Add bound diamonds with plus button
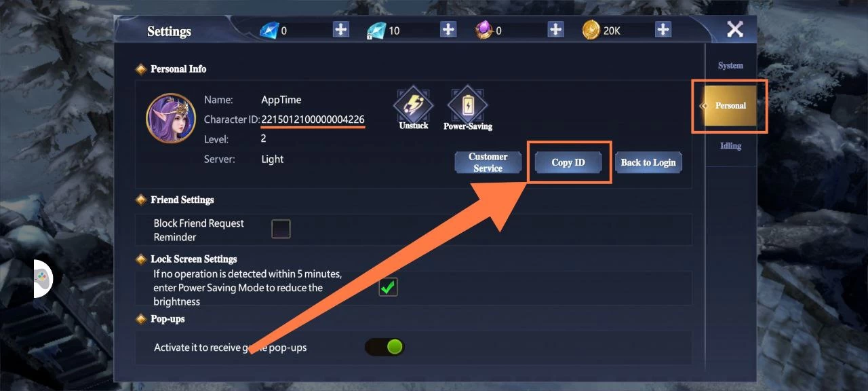 pyautogui.click(x=448, y=30)
